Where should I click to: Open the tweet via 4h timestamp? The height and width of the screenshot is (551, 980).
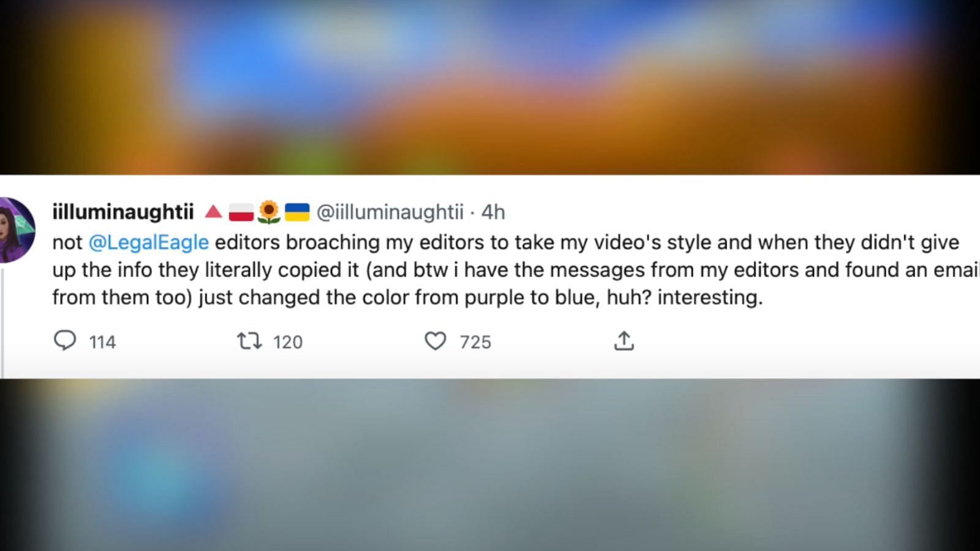493,212
